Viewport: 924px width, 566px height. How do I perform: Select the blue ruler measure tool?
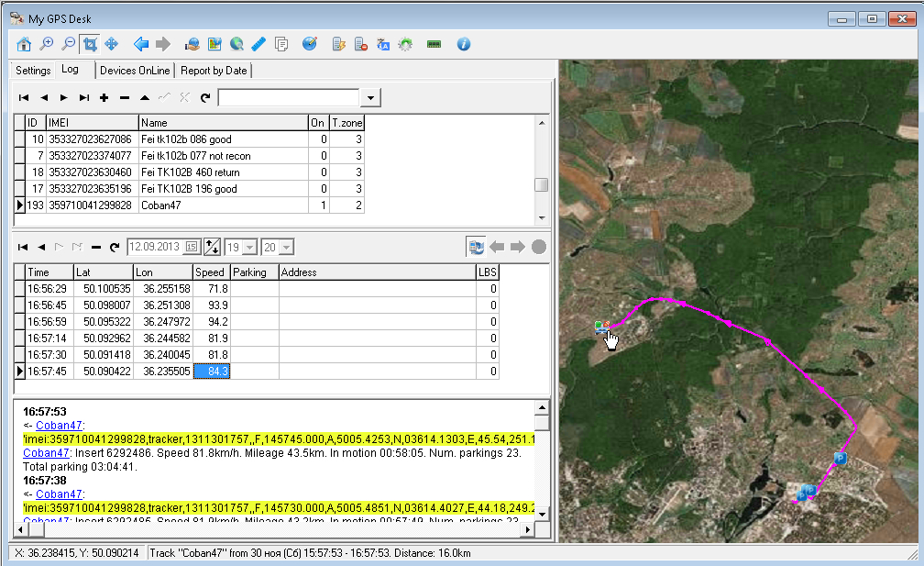point(258,44)
